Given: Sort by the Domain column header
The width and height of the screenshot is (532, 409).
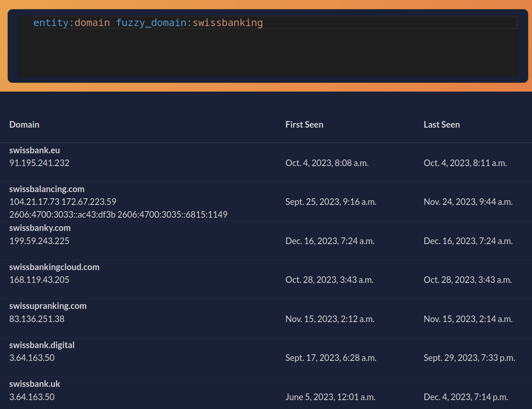Looking at the screenshot, I should (x=24, y=125).
